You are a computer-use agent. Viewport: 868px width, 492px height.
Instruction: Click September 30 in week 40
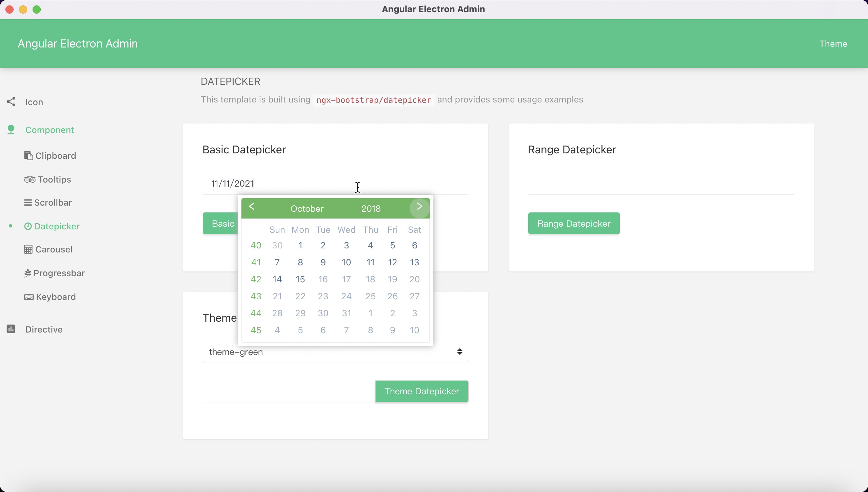(x=277, y=245)
